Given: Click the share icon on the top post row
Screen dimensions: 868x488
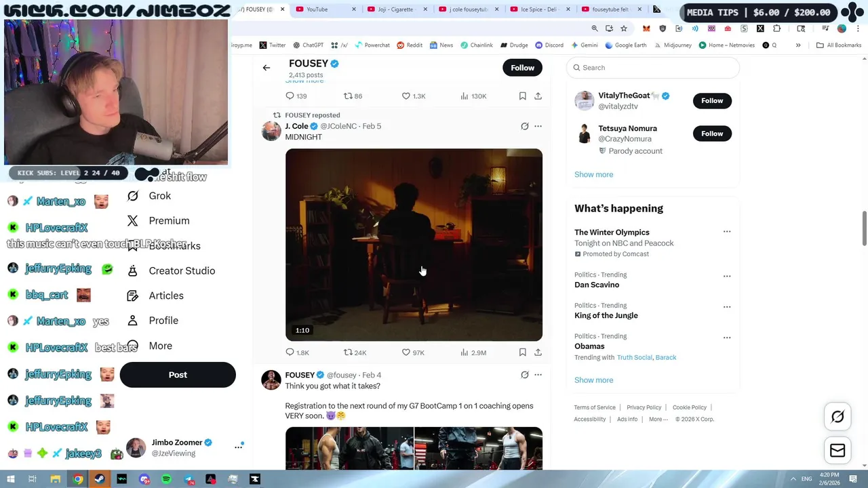Looking at the screenshot, I should (x=538, y=96).
